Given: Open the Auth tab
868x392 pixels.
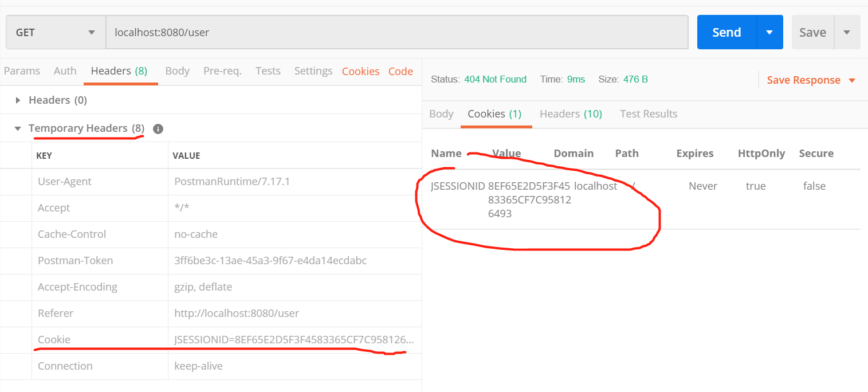Looking at the screenshot, I should [65, 71].
